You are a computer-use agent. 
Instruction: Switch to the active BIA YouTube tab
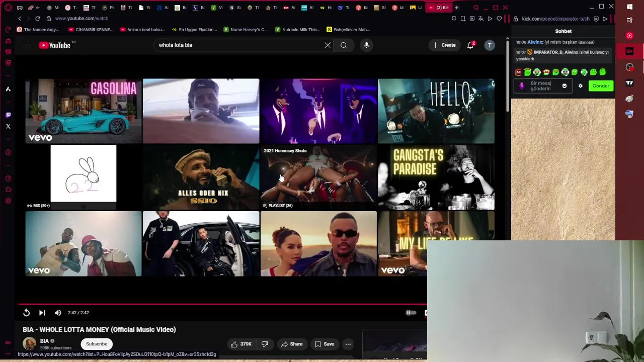coord(439,8)
